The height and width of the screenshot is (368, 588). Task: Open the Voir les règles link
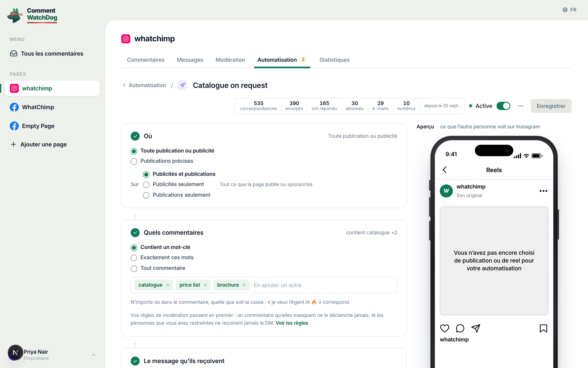292,323
